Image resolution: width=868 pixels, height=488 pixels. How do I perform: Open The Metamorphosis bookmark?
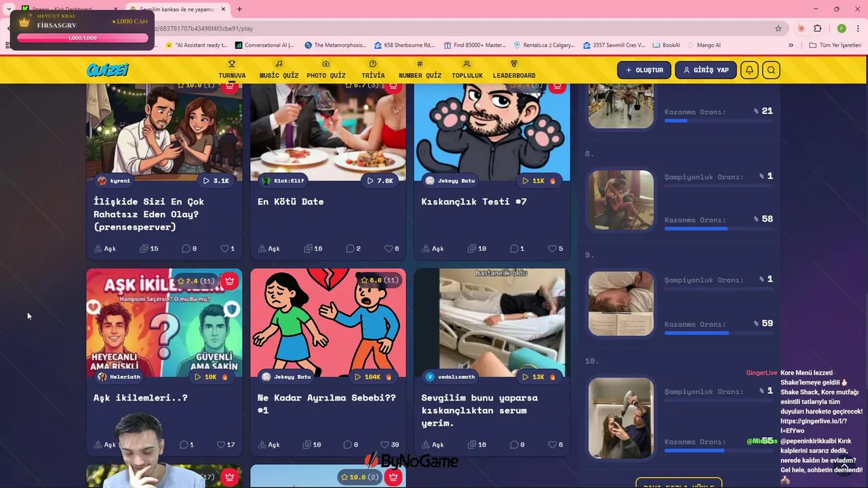pyautogui.click(x=335, y=45)
